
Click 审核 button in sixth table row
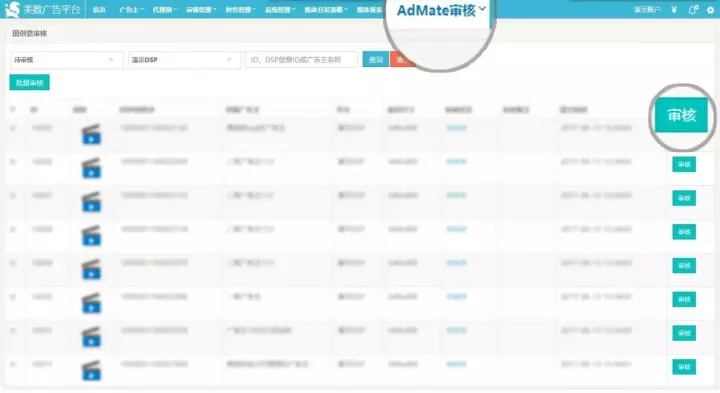(684, 299)
